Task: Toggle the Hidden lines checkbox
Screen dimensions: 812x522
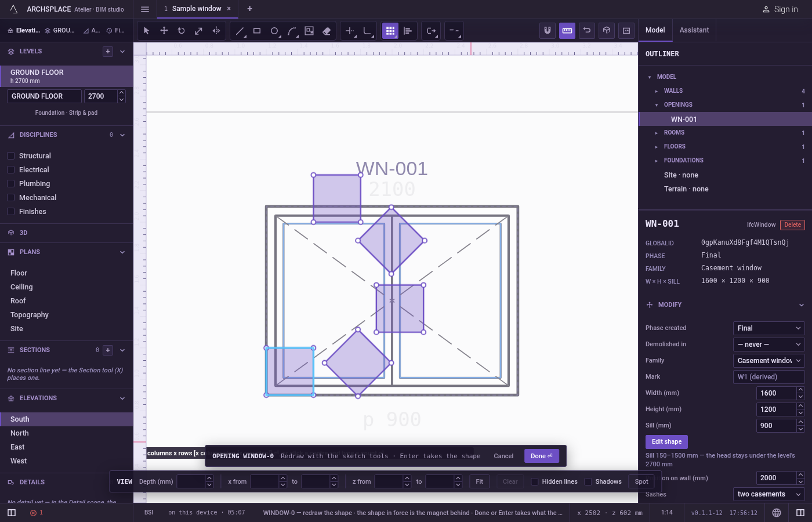Action: click(535, 481)
